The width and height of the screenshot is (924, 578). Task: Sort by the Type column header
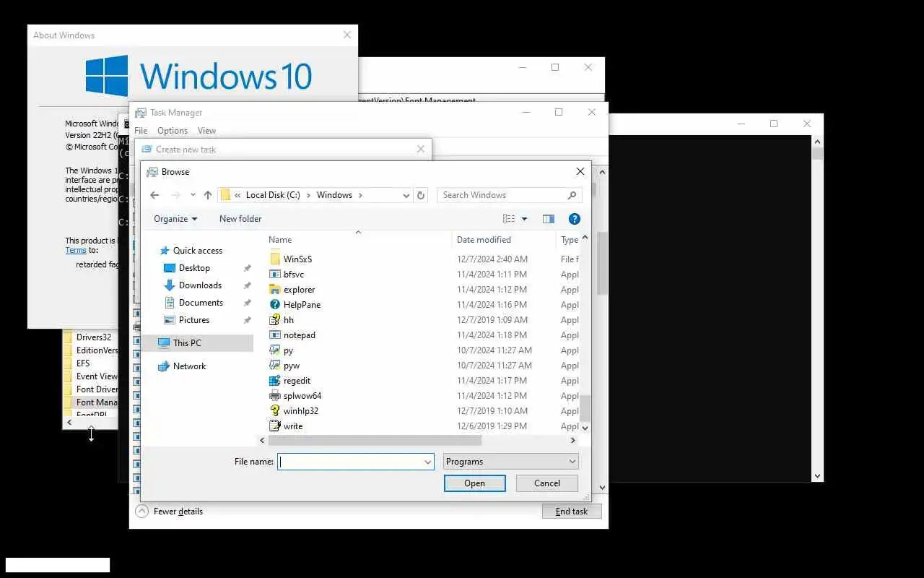tap(570, 240)
